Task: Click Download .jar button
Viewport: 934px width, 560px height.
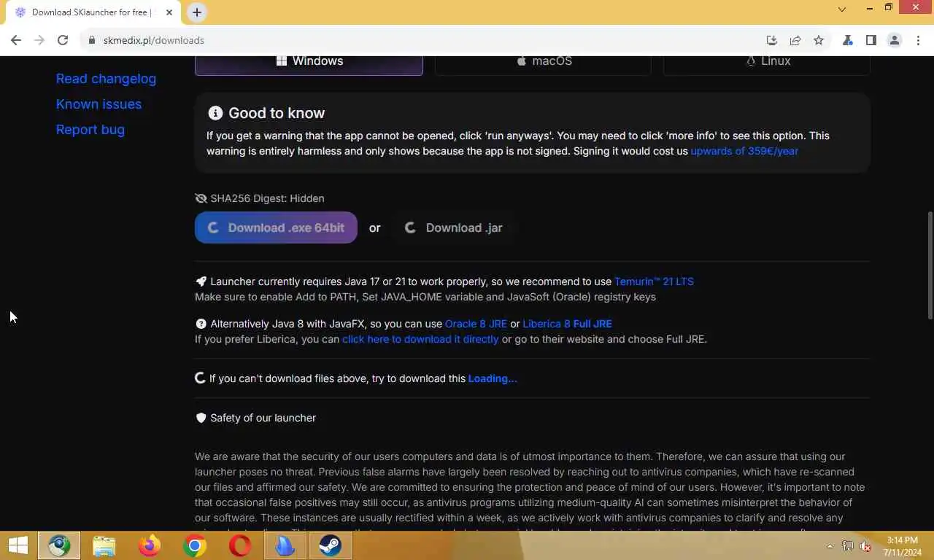Action: 454,227
